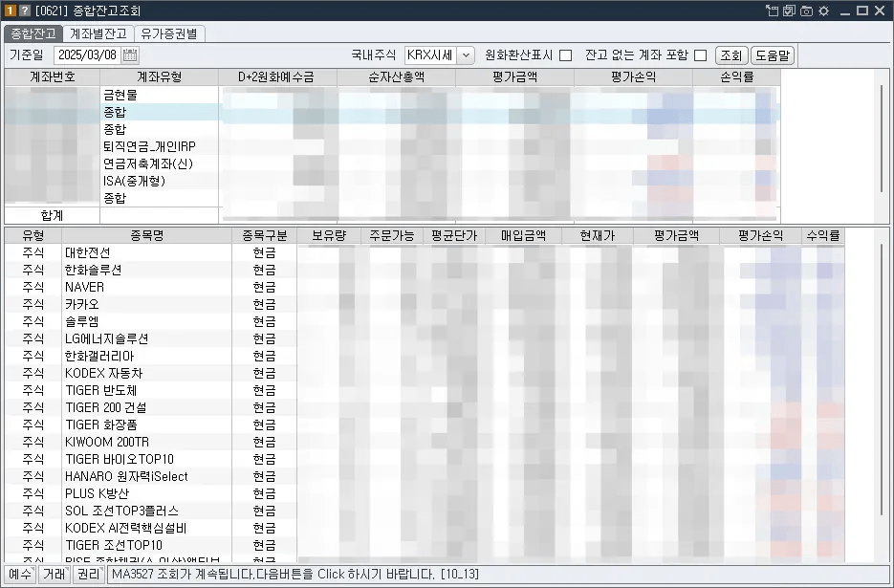894x588 pixels.
Task: Click the 주문가능 column header
Action: click(x=392, y=235)
